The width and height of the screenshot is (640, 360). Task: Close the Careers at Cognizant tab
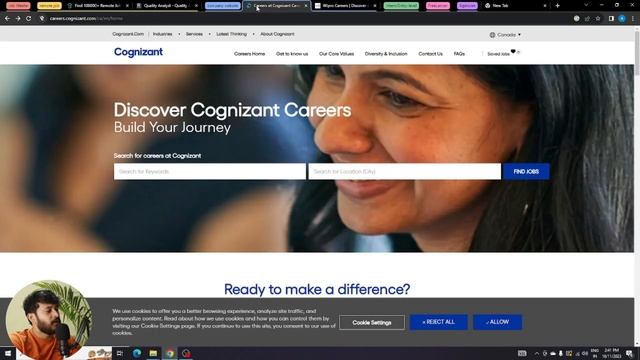point(306,6)
